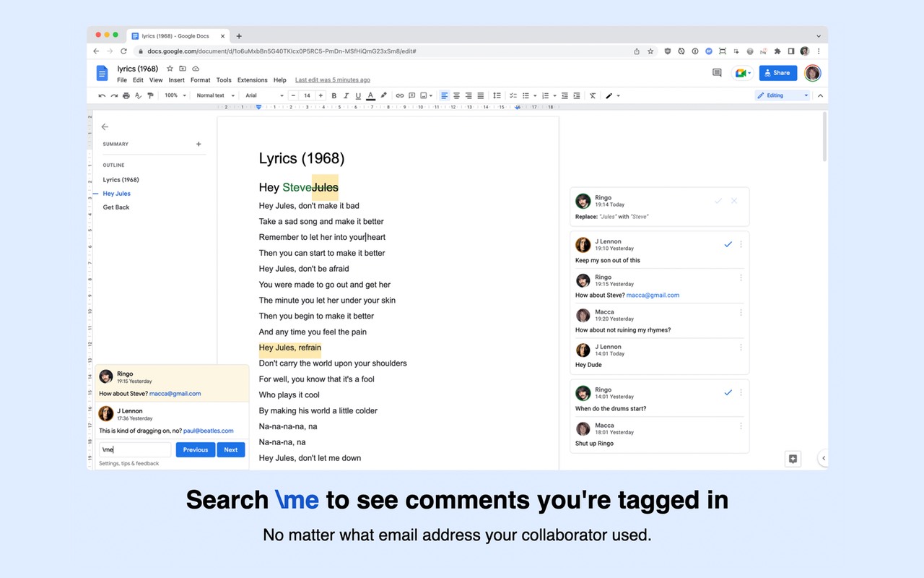Open Settings, tips & feedback link
Image resolution: width=924 pixels, height=578 pixels.
pos(129,464)
